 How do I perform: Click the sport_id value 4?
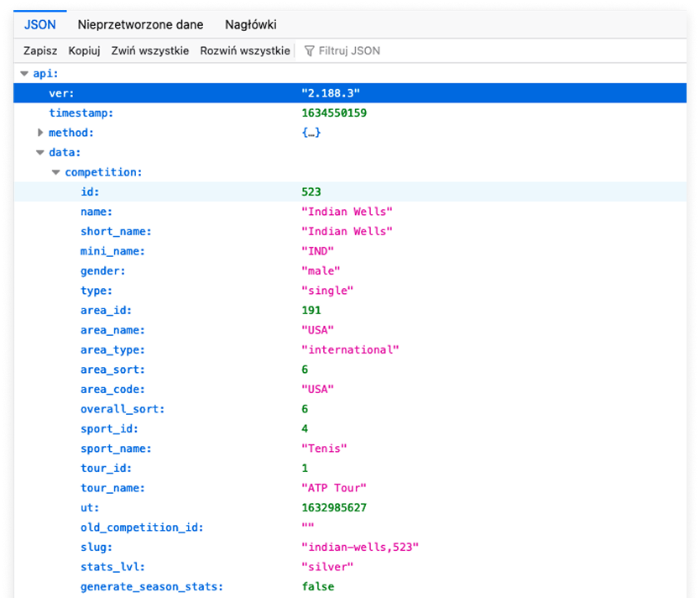[305, 428]
